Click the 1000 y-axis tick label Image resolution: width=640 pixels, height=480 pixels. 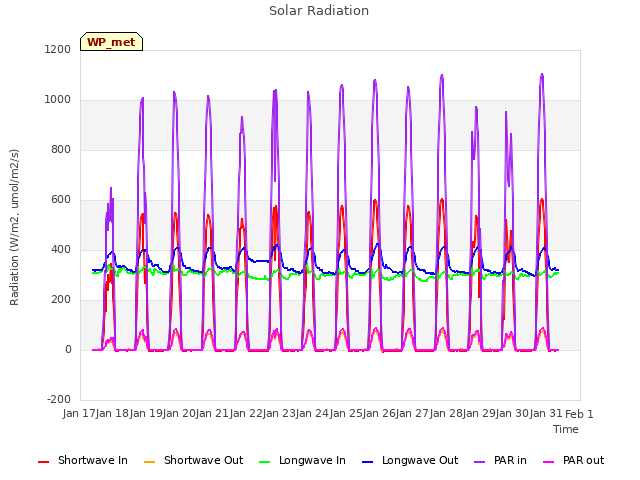[58, 100]
